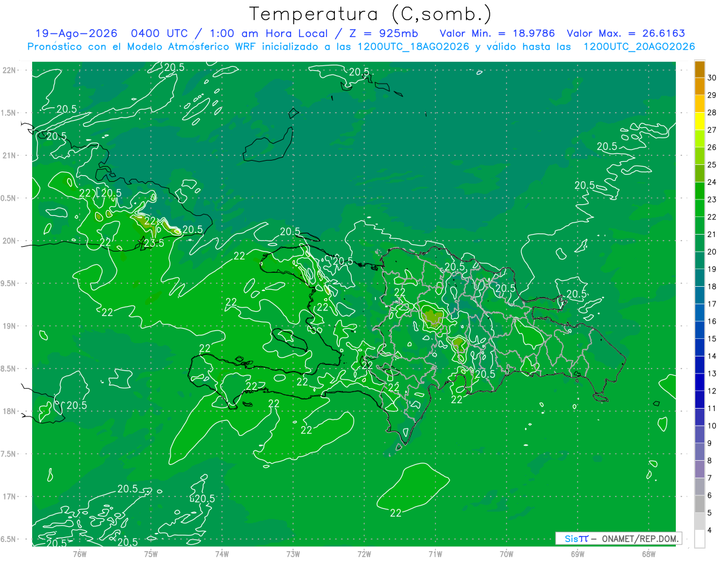The image size is (728, 562).
Task: Click the '69W' longitude axis label
Action: (x=578, y=554)
